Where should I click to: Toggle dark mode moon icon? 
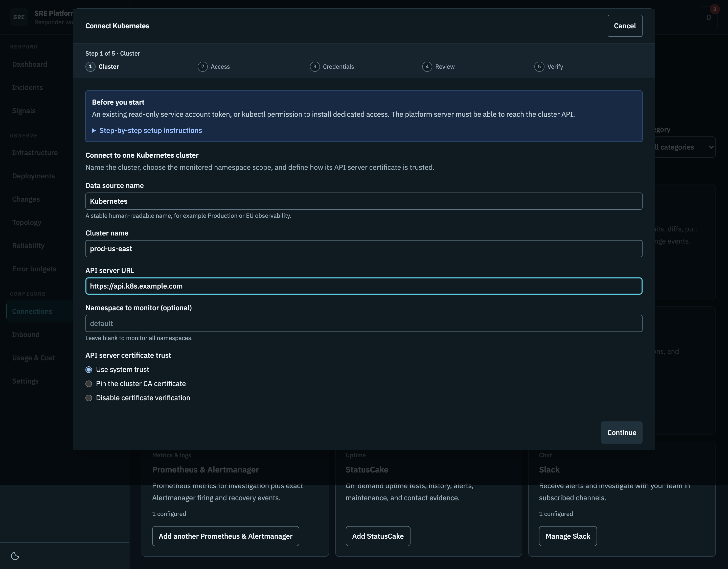pyautogui.click(x=15, y=555)
